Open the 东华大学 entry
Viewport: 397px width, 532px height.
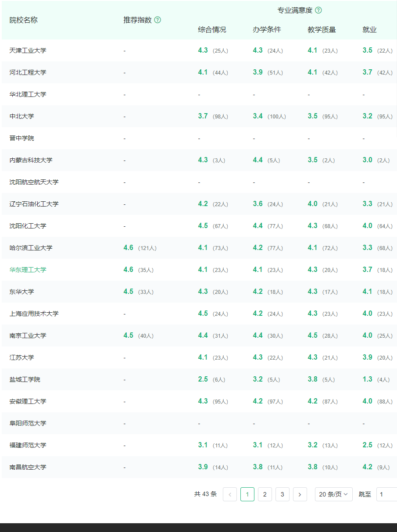pos(22,291)
